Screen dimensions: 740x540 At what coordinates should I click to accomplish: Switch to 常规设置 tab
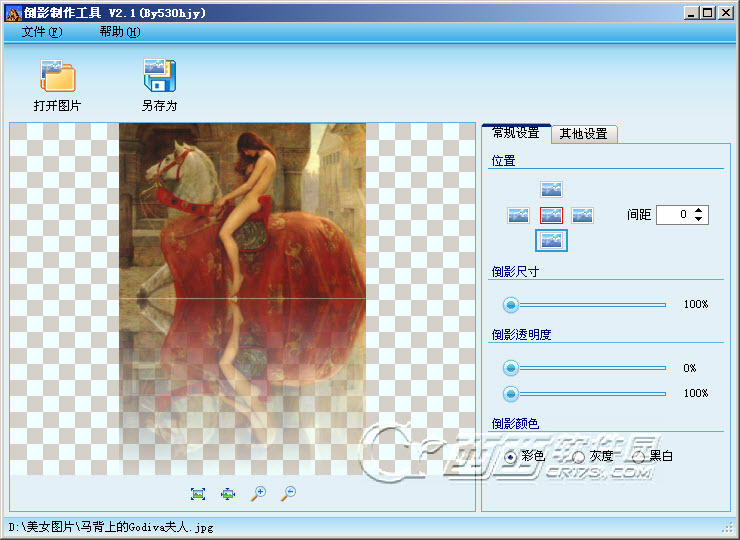pos(516,133)
